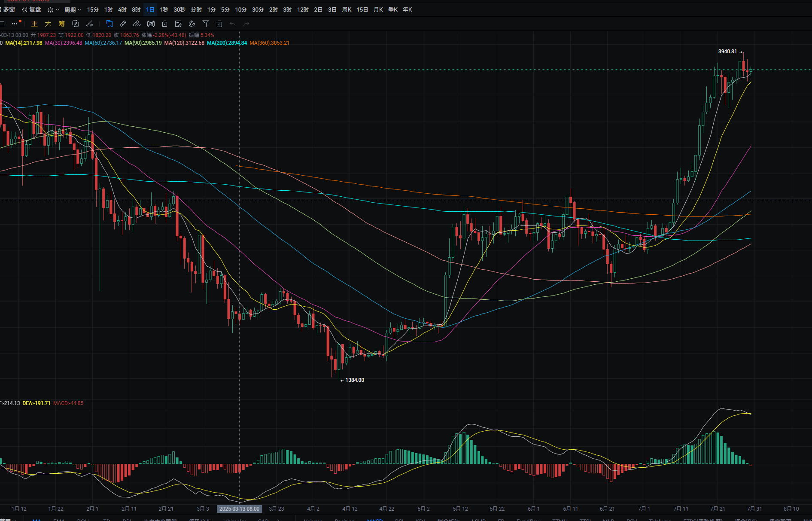Expand the chart type dropdown

point(53,9)
